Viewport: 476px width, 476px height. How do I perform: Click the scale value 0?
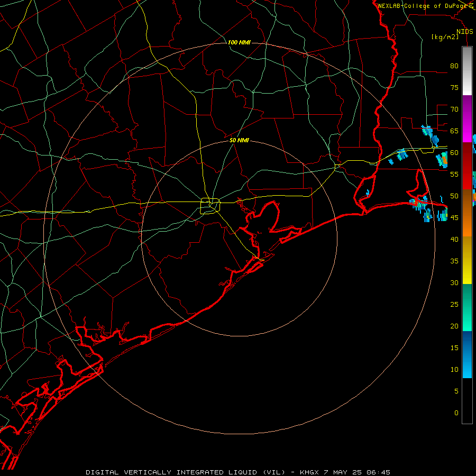(456, 413)
